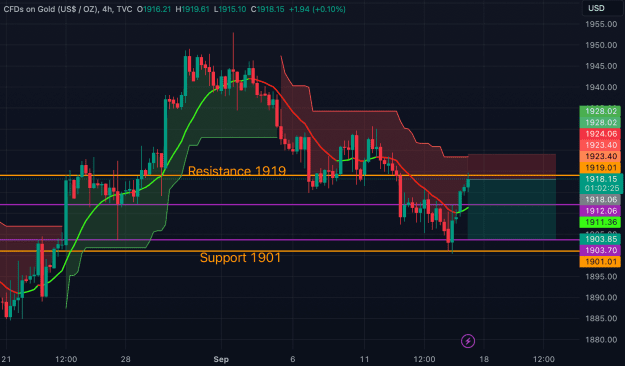The image size is (625, 366).
Task: Click the 1890.00 price scale value
Action: point(601,297)
